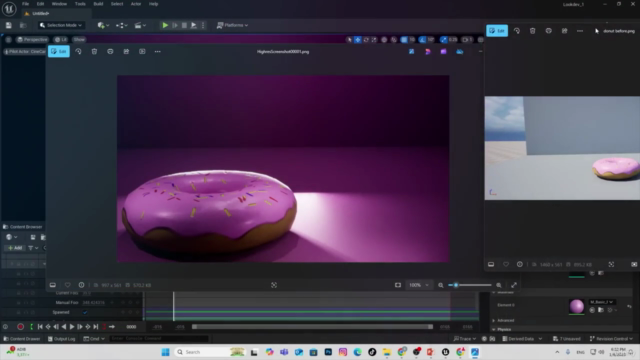
Task: Open the Windows Start menu
Action: tap(165, 352)
